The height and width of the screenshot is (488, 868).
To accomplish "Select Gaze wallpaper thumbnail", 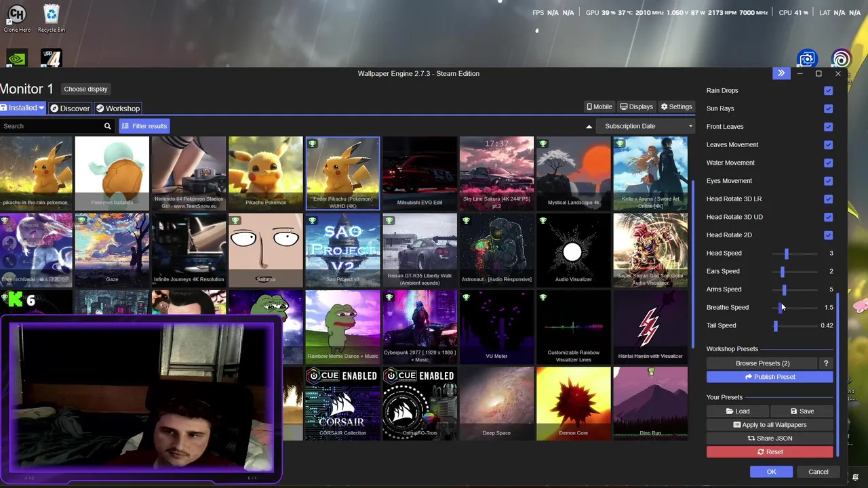I will click(x=112, y=249).
